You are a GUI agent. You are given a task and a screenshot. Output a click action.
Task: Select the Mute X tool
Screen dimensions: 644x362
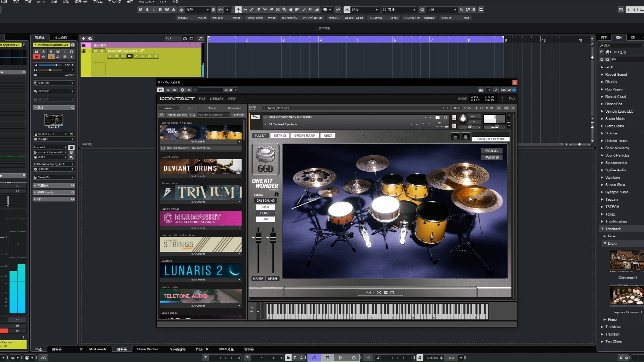pyautogui.click(x=278, y=10)
